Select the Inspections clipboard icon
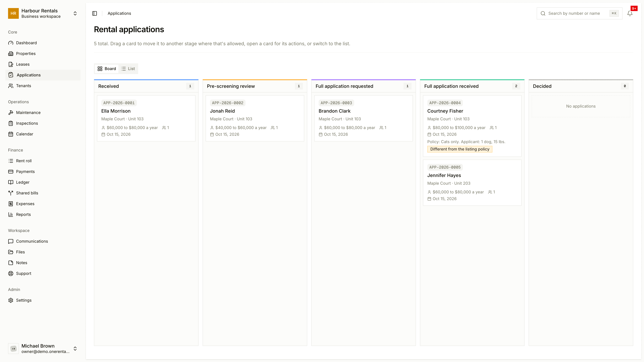 tap(11, 123)
